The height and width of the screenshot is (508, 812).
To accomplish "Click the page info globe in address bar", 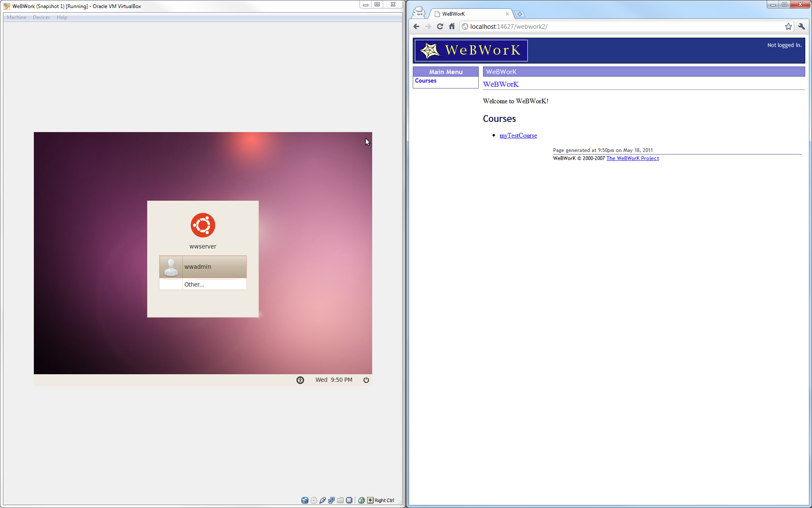I will click(x=465, y=27).
